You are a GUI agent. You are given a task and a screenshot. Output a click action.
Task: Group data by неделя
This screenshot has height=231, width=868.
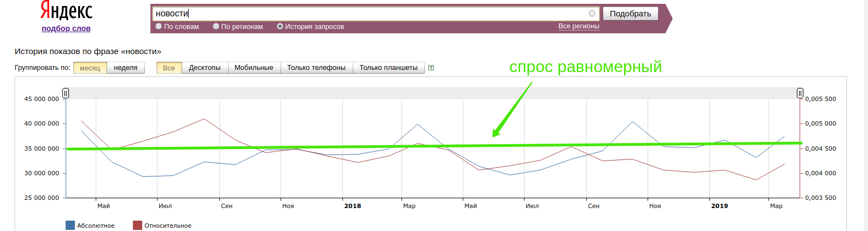(126, 68)
